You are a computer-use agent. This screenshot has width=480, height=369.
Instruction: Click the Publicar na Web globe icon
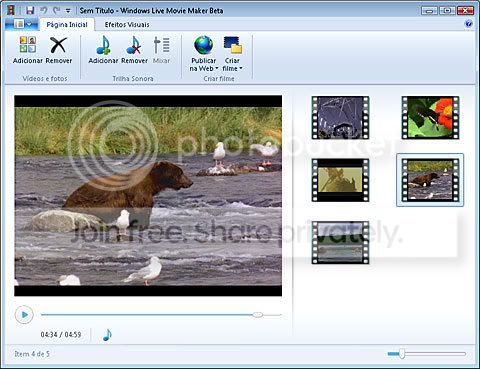pyautogui.click(x=203, y=45)
